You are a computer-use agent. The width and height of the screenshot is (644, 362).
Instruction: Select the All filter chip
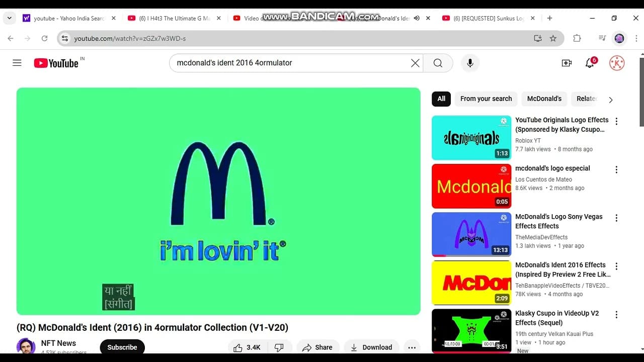pyautogui.click(x=441, y=99)
